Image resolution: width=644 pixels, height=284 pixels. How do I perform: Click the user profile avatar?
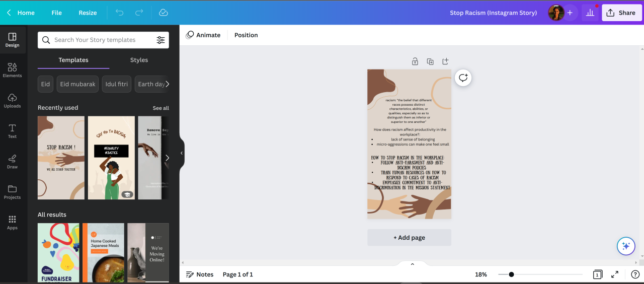(556, 13)
